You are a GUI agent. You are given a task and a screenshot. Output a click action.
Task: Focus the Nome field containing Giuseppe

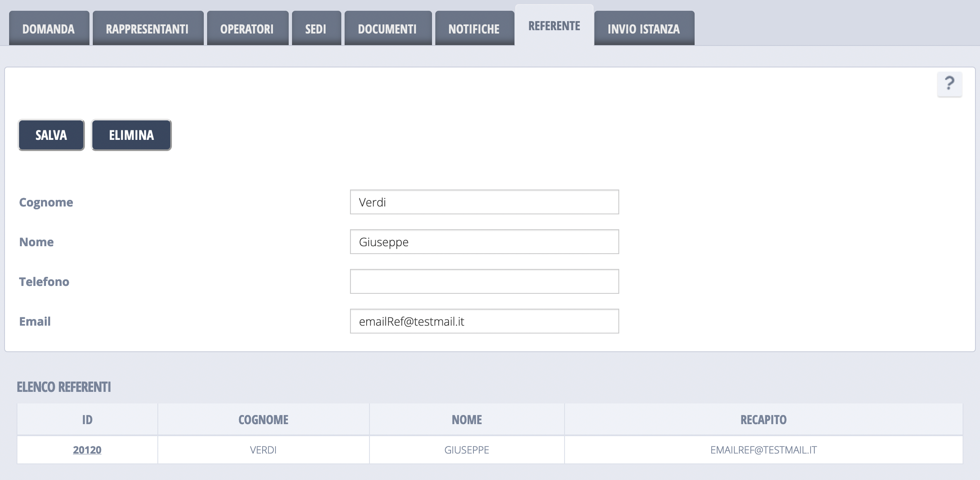pyautogui.click(x=484, y=242)
